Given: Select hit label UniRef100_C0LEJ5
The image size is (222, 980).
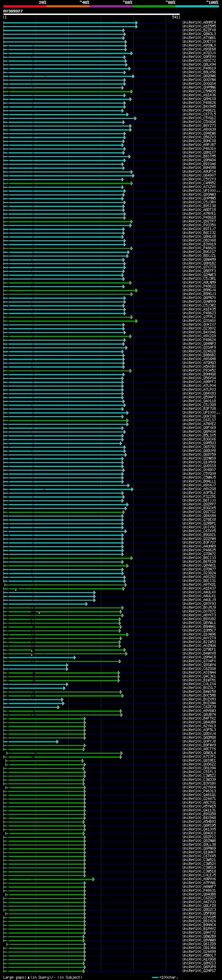Looking at the screenshot, I should (199, 875).
